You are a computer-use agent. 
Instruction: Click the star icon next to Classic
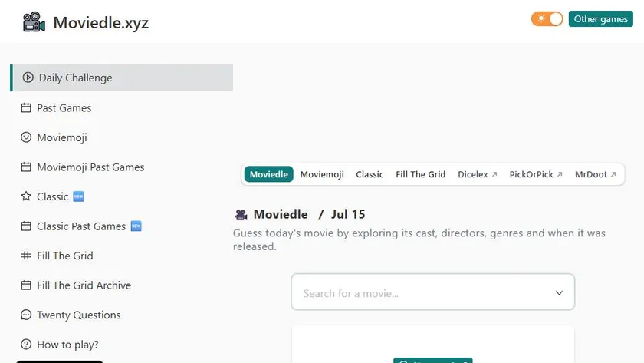pos(26,196)
